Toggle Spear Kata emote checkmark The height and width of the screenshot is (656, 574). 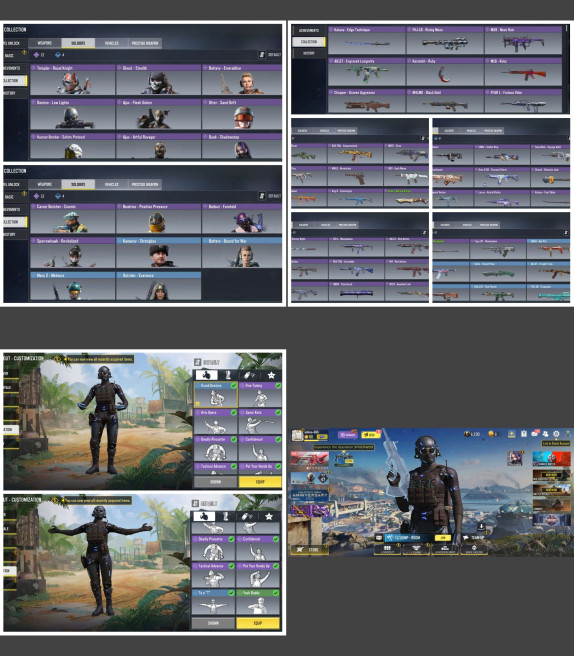(x=278, y=413)
